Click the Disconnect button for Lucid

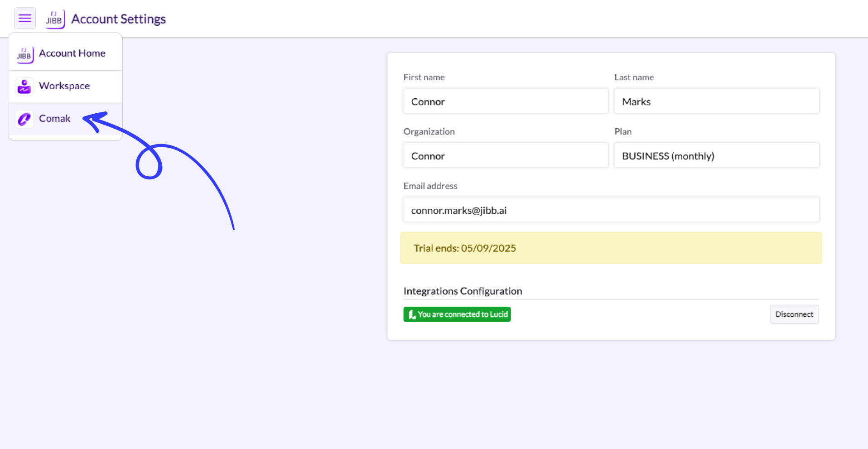click(794, 314)
